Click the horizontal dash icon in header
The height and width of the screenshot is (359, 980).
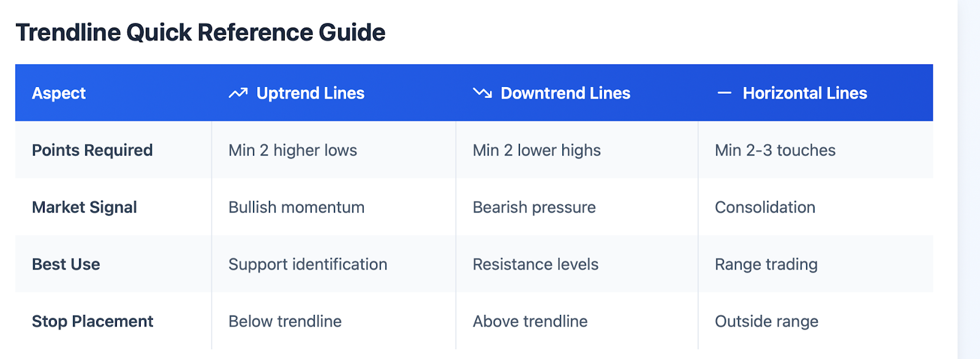725,93
